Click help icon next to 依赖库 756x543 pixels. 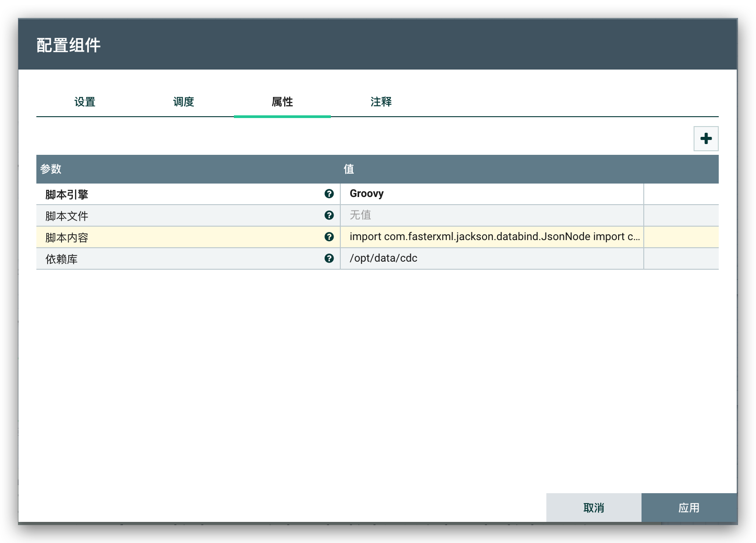pyautogui.click(x=329, y=258)
